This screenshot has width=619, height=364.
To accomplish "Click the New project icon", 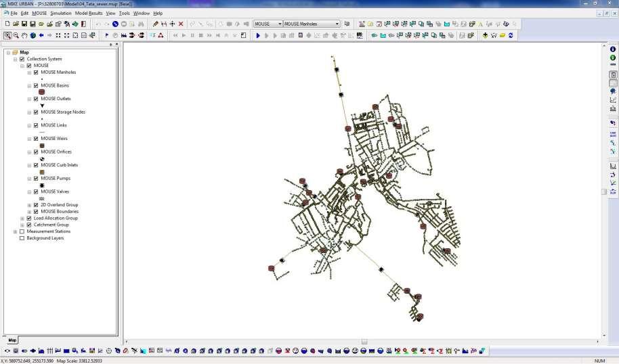I will click(7, 24).
